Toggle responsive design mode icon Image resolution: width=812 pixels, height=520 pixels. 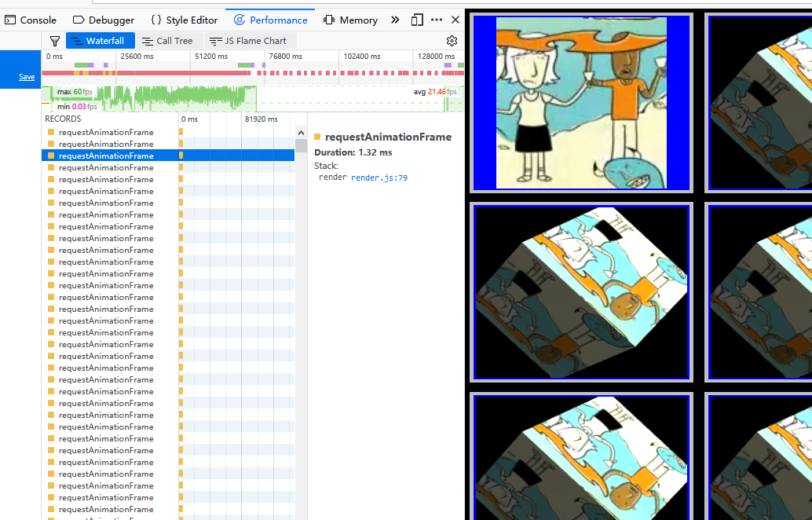tap(417, 20)
